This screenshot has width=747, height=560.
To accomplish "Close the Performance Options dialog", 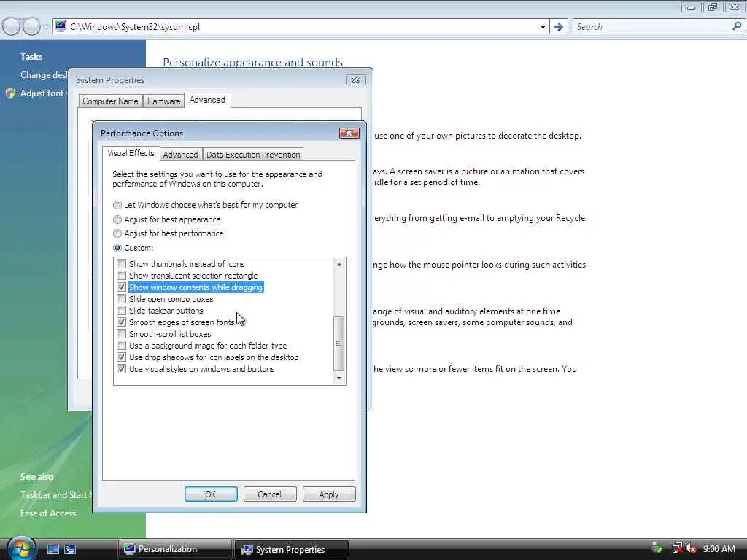I will point(349,133).
